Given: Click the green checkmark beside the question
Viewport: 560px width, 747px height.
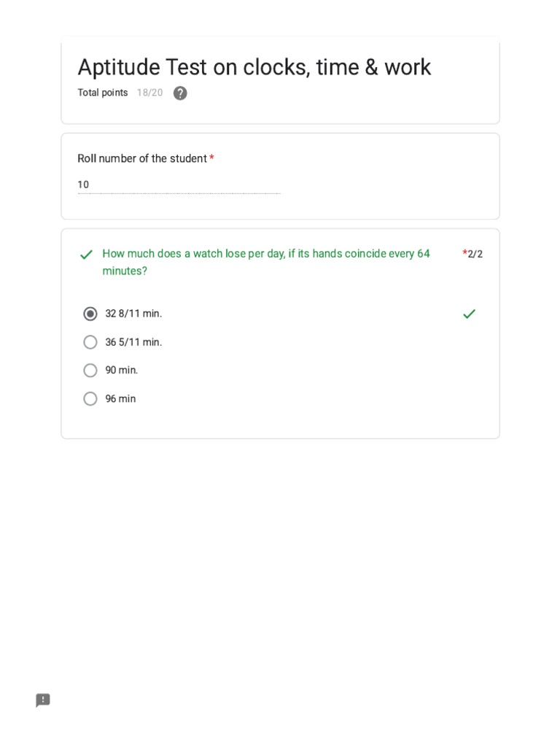Looking at the screenshot, I should (87, 255).
